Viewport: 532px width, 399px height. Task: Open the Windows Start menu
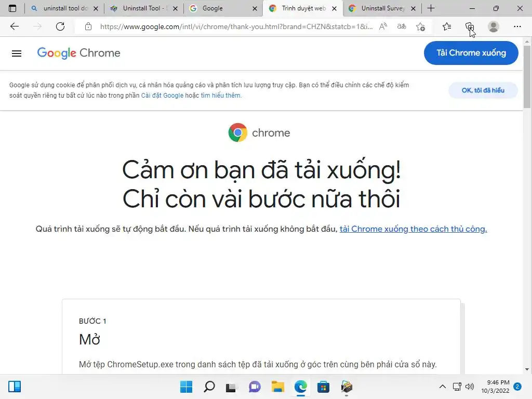pyautogui.click(x=186, y=387)
